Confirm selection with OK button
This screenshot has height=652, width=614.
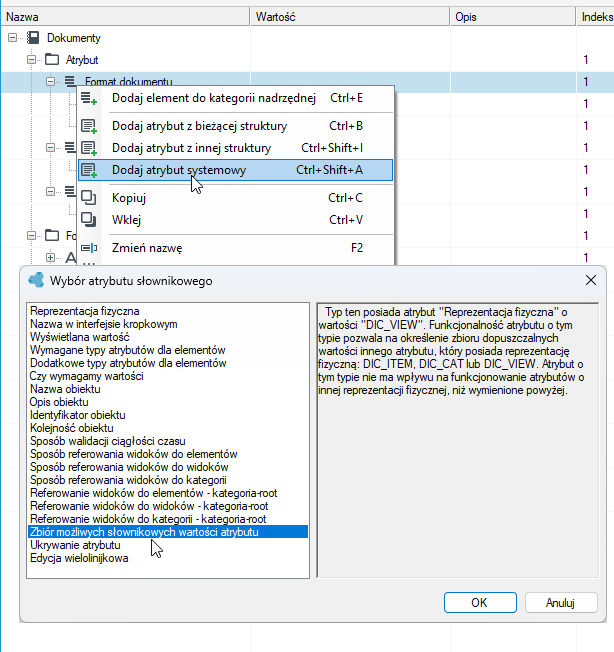tap(480, 603)
